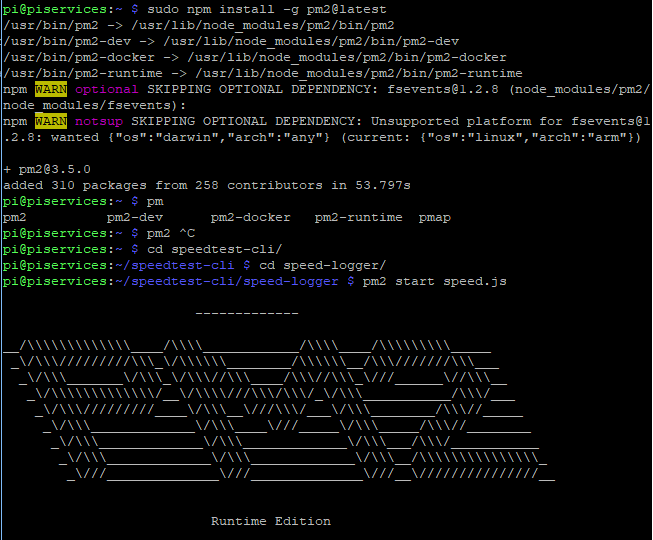Click the 'pm2 ^C' command text

click(171, 233)
